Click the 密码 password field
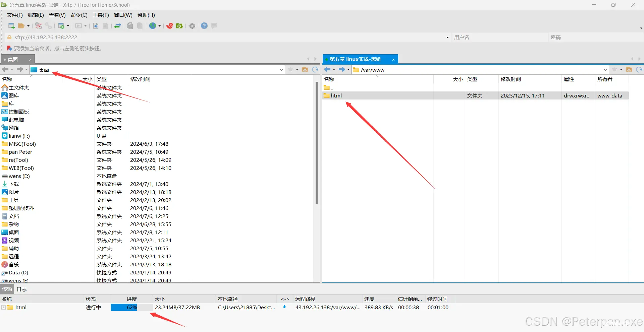 [x=596, y=37]
